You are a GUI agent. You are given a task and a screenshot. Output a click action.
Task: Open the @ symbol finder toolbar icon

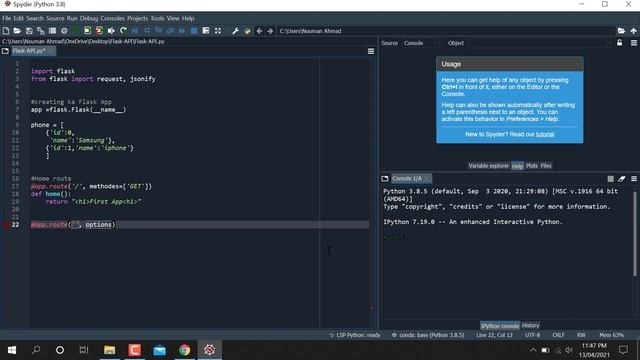click(x=64, y=31)
